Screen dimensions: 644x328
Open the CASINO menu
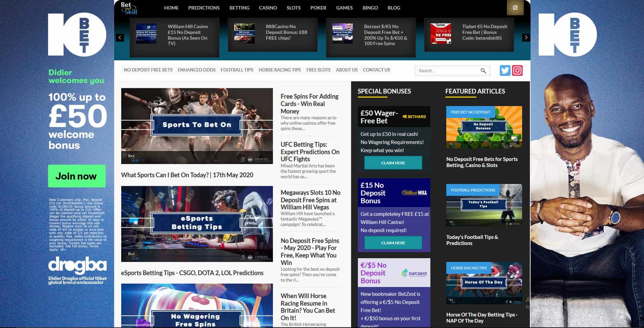pos(268,8)
